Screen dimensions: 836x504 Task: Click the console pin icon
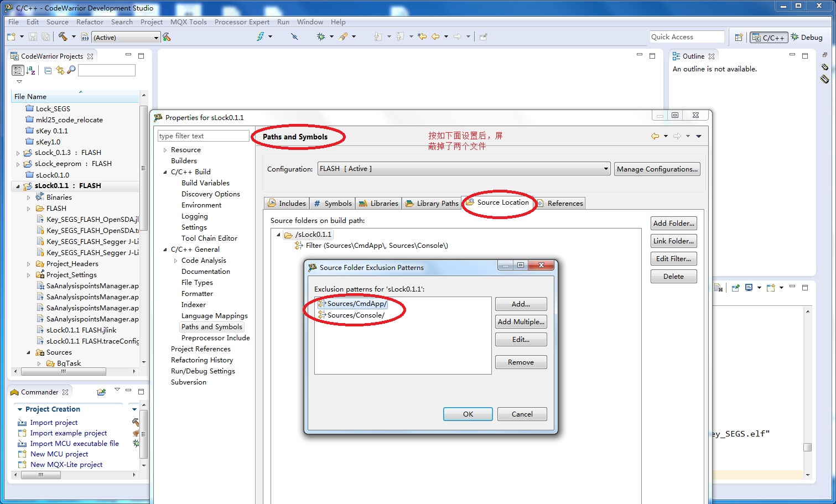tap(735, 288)
